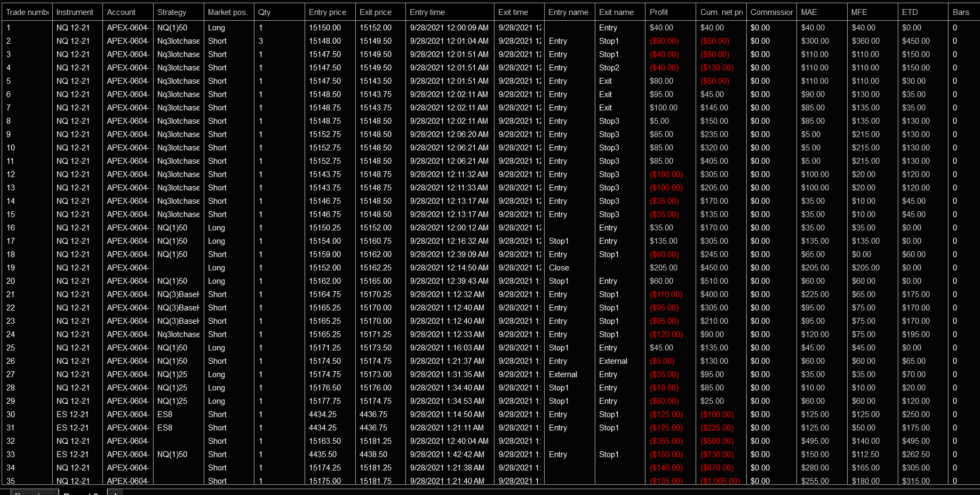Click the Exit time column header
Screen dimensions: 980x495
pyautogui.click(x=519, y=12)
